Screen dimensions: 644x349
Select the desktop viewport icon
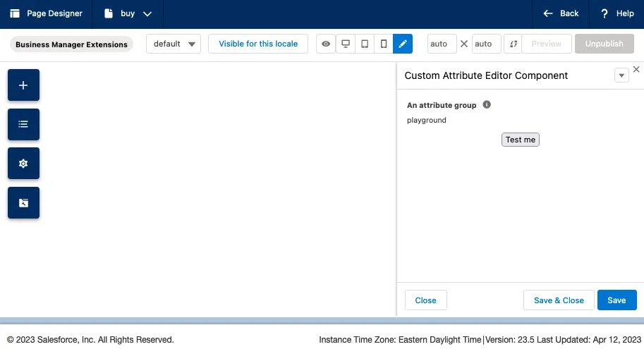click(346, 44)
